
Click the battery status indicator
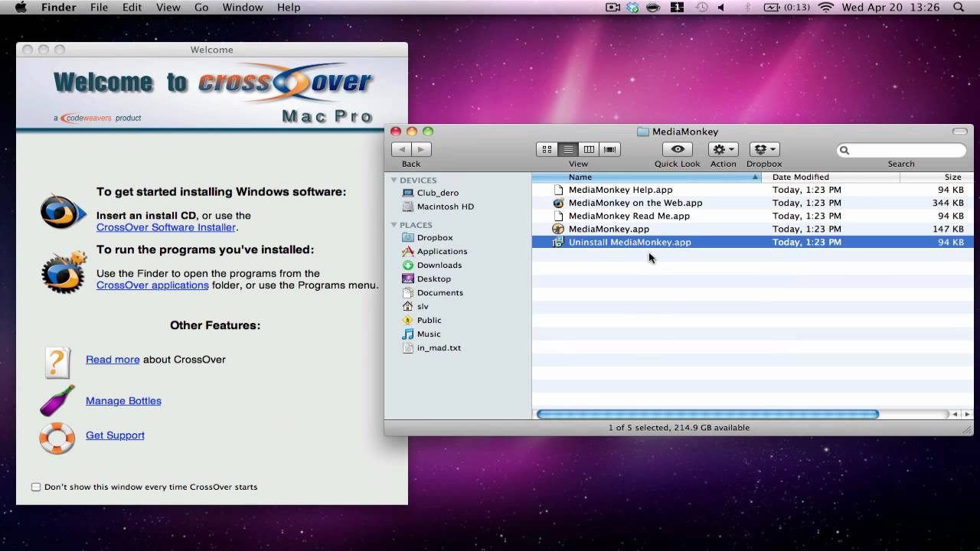[x=786, y=7]
